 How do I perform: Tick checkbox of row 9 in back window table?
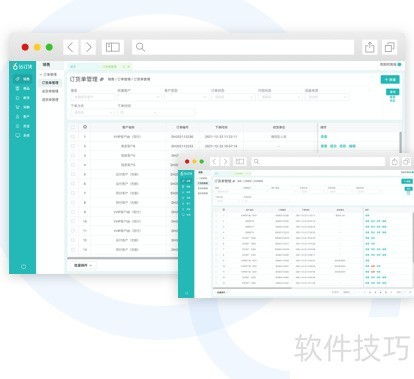click(73, 212)
